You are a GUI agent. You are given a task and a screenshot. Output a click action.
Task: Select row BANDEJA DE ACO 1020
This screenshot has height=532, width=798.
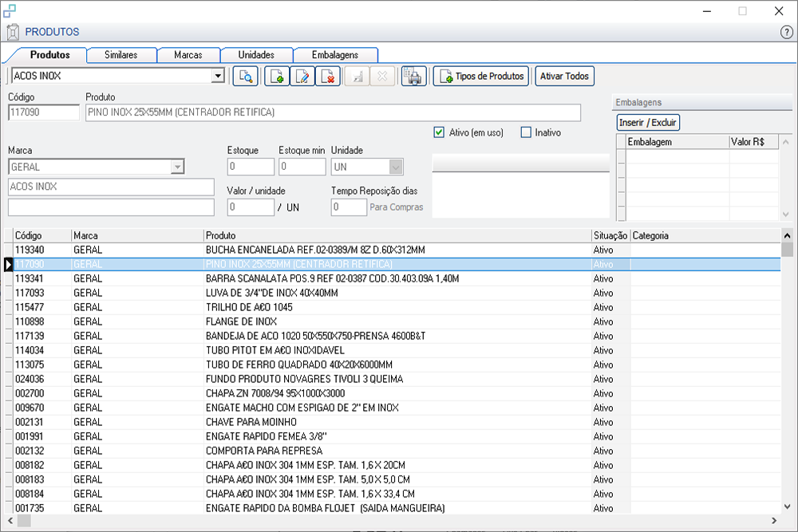pos(397,336)
